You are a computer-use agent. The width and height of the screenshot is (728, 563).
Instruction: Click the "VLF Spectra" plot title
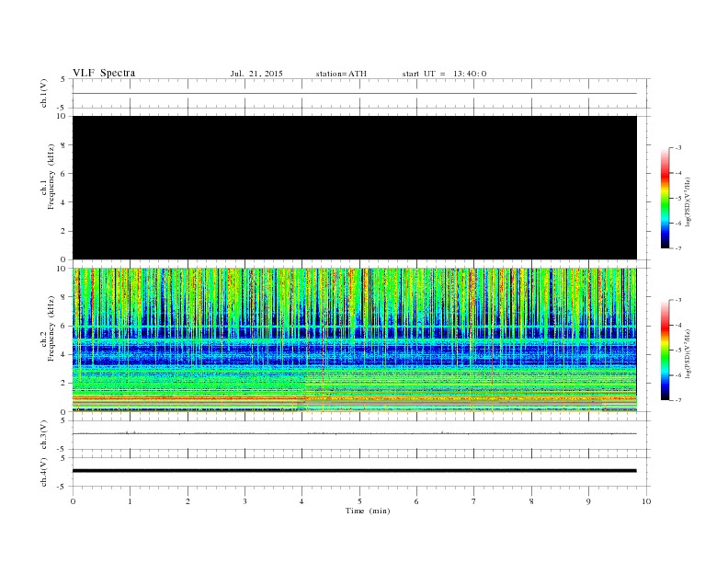pos(104,73)
